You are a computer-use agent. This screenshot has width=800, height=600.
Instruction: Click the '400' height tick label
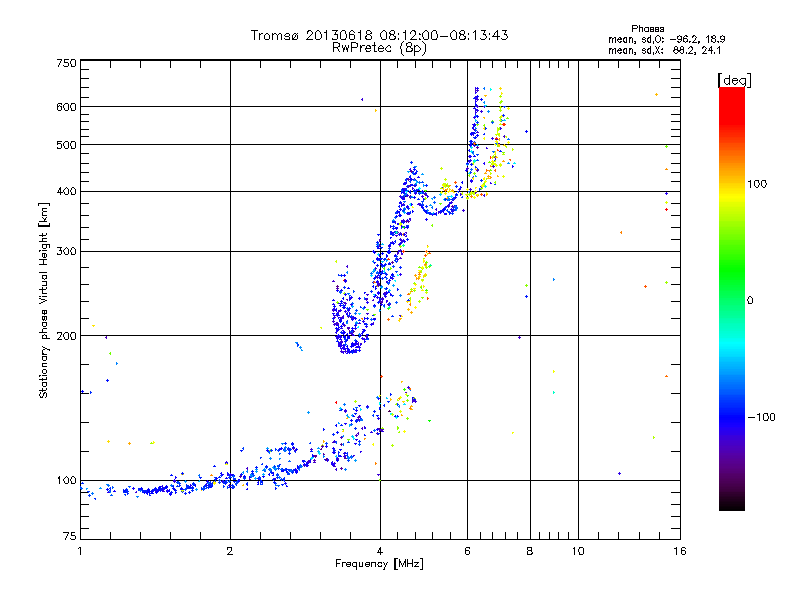pyautogui.click(x=67, y=192)
